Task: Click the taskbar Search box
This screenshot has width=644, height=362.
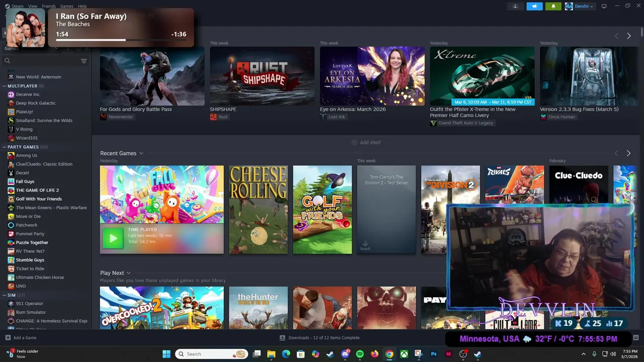Action: tap(211, 354)
